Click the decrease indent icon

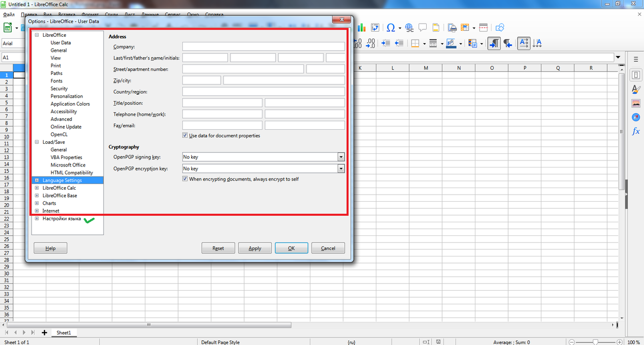tap(399, 44)
